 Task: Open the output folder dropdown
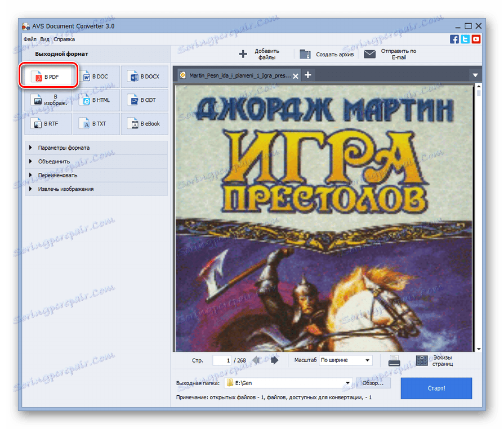click(x=347, y=383)
